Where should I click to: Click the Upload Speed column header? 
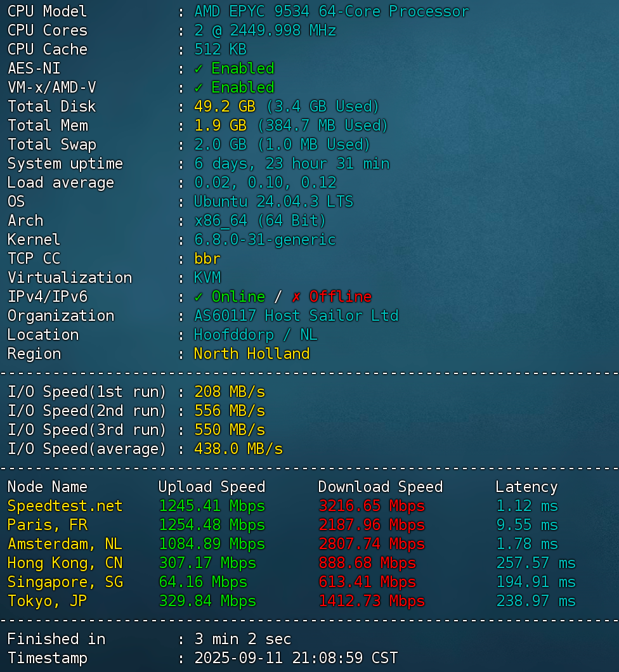tap(212, 487)
